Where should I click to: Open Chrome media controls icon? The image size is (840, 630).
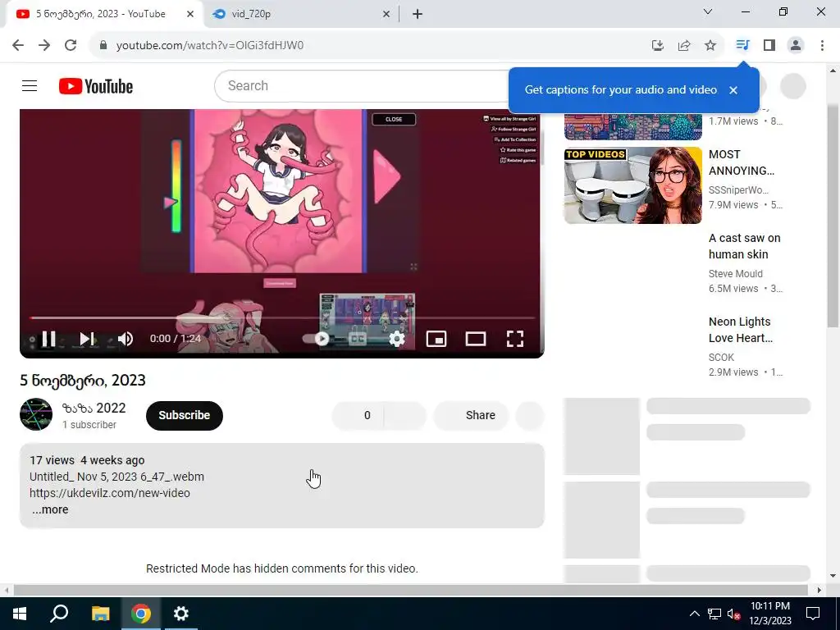coord(742,45)
